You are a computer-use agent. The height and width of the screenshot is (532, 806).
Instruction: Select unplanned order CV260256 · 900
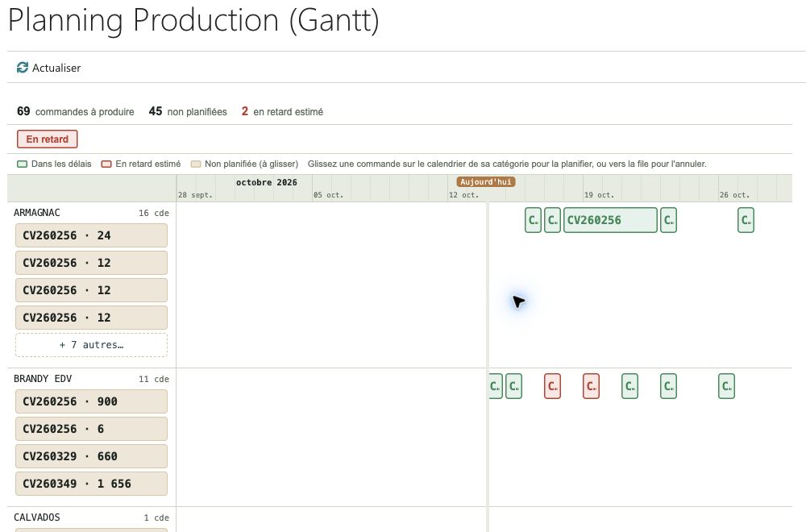pos(92,401)
